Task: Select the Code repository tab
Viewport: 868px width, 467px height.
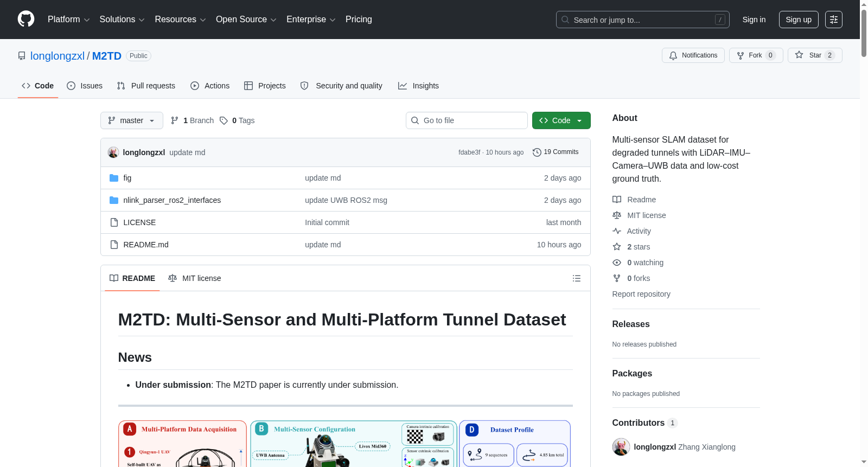Action: [38, 86]
